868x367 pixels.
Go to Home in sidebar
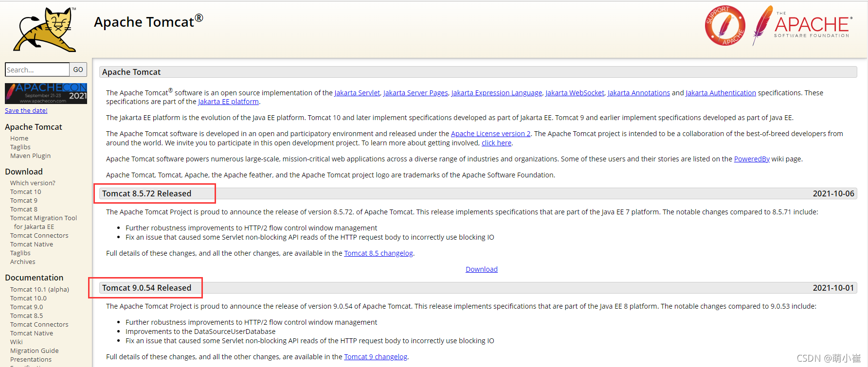pos(19,139)
